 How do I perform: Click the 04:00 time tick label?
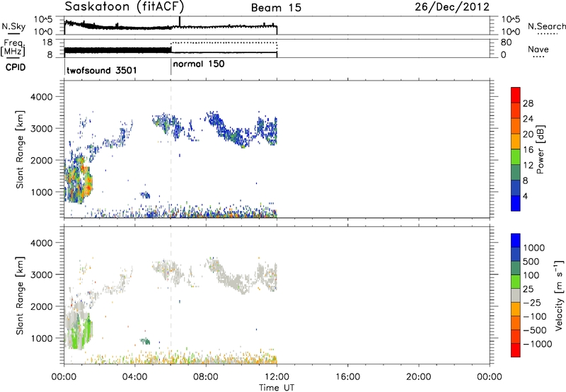[x=134, y=377]
